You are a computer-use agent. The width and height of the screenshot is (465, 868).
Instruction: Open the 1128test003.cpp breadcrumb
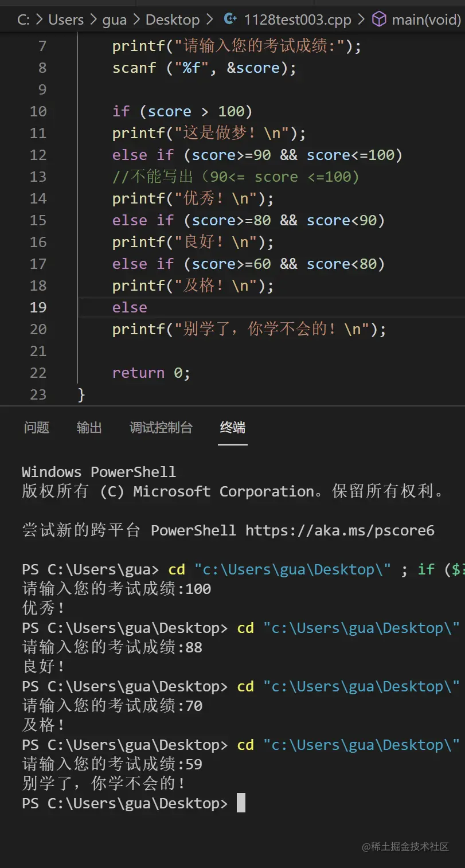click(x=298, y=19)
